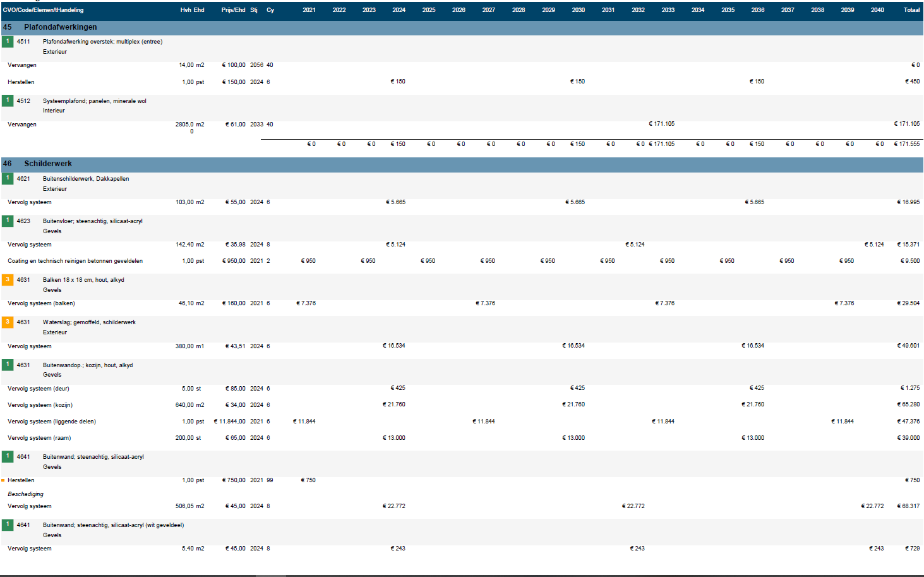Click the CVO/Code/Element/Handeling header

point(43,10)
